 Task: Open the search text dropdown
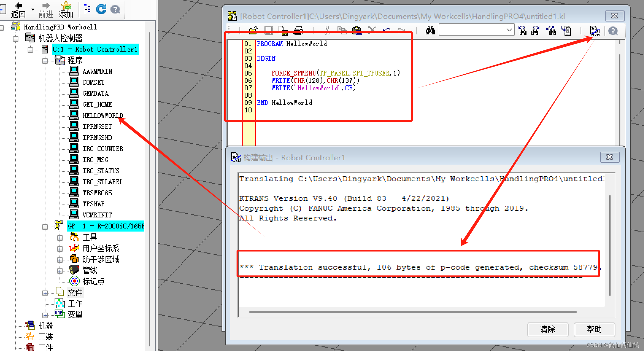point(509,30)
